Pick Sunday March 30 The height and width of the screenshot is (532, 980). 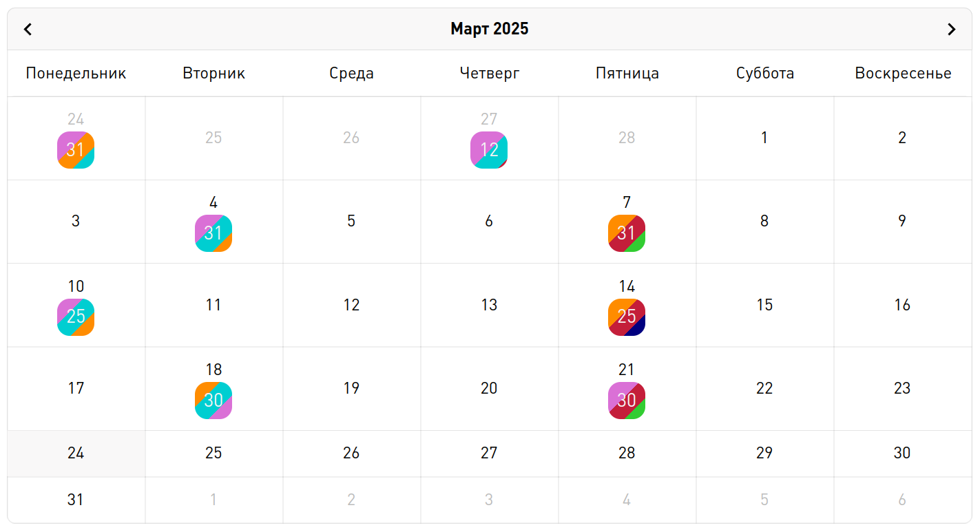[x=902, y=453]
